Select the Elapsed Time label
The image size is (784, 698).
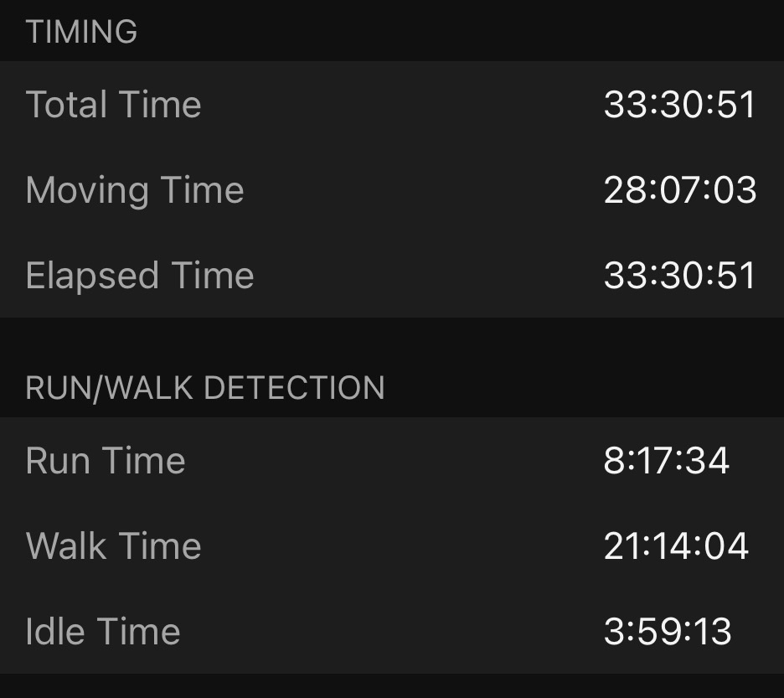click(140, 276)
